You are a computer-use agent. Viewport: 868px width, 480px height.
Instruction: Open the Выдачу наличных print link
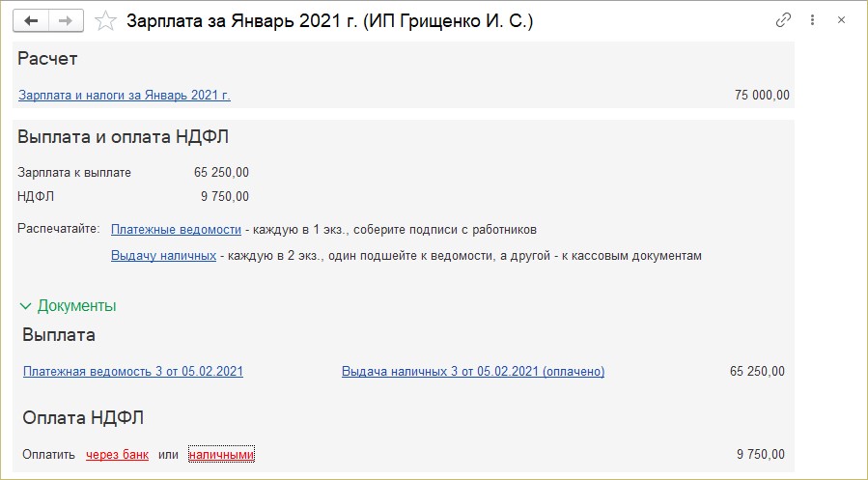[x=163, y=256]
